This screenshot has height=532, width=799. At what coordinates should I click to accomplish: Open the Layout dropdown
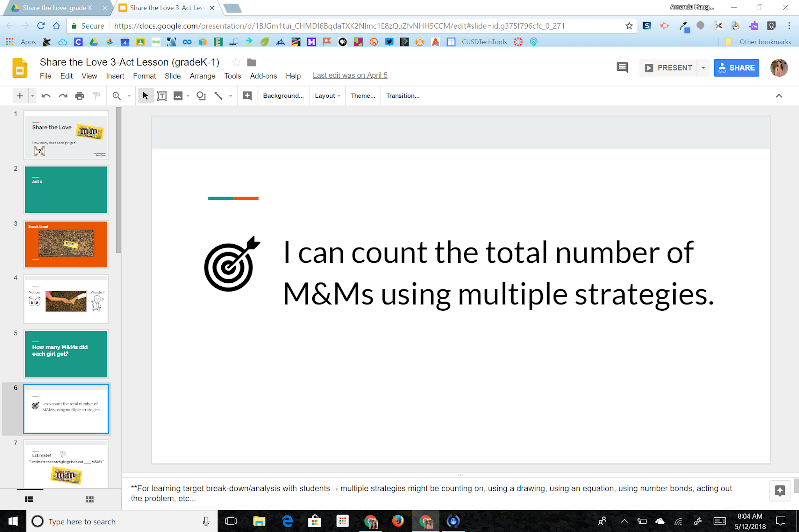[327, 96]
